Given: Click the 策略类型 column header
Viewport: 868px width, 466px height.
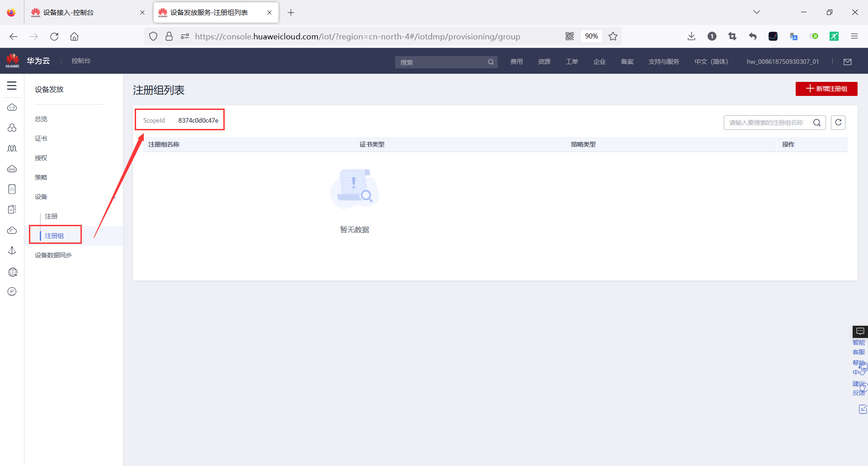Looking at the screenshot, I should 583,144.
